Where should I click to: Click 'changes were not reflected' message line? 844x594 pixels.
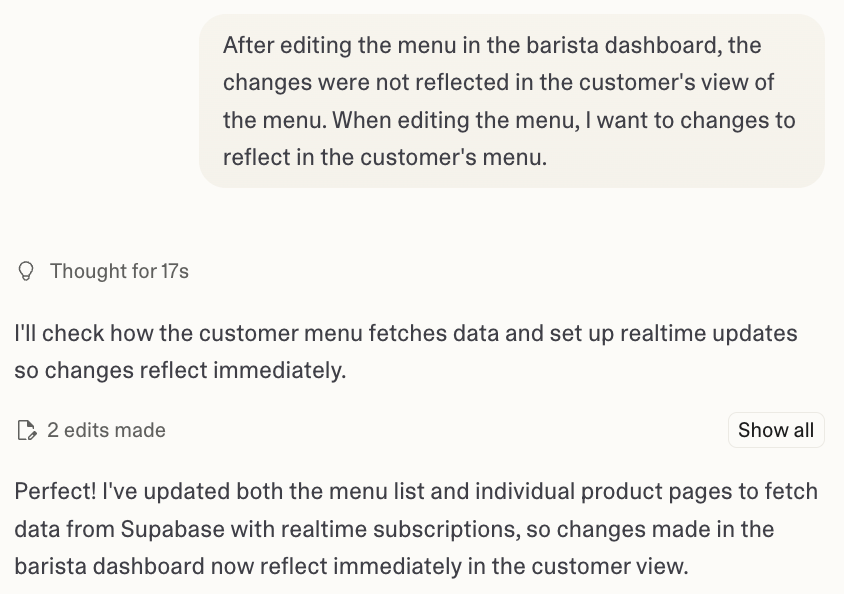point(350,82)
